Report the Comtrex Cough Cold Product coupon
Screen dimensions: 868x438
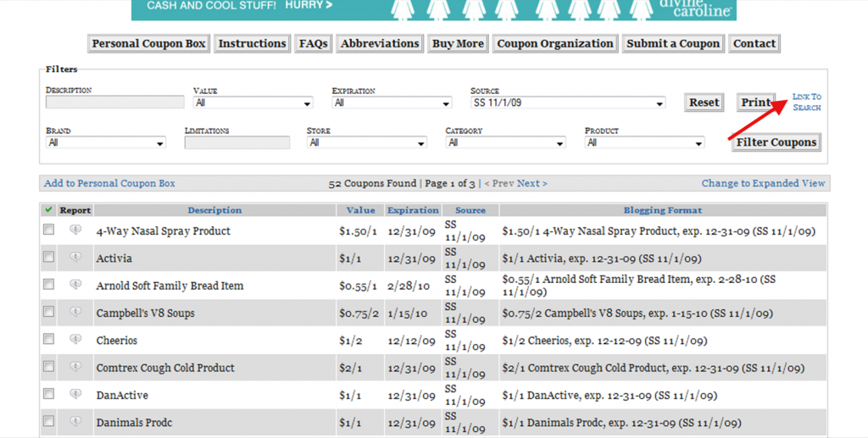(75, 367)
